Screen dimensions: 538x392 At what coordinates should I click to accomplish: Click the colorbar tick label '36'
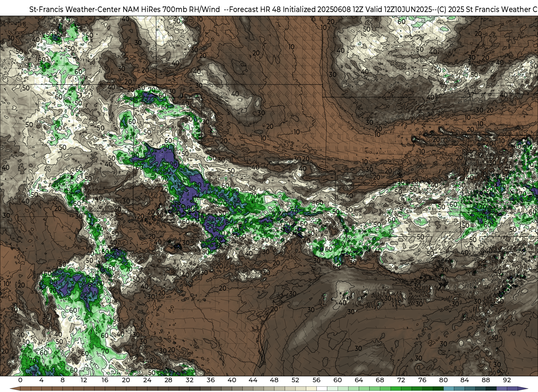click(211, 380)
